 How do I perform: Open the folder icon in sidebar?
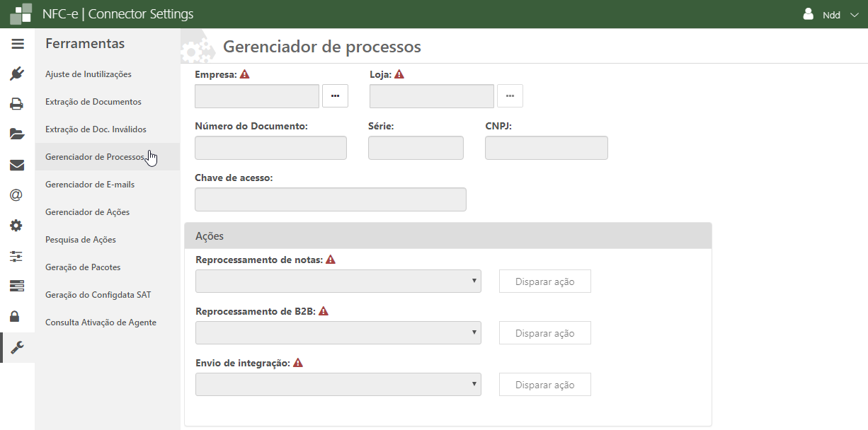17,134
